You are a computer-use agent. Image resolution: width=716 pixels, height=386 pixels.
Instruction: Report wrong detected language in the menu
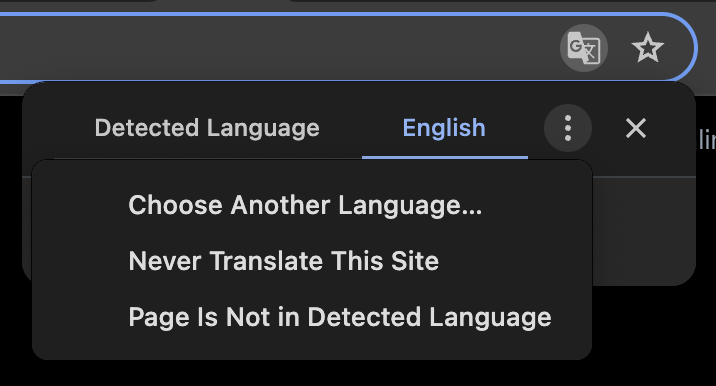coord(340,317)
